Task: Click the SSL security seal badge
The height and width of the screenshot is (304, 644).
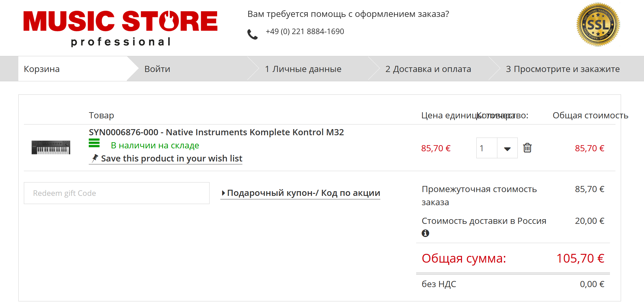Action: click(x=598, y=24)
